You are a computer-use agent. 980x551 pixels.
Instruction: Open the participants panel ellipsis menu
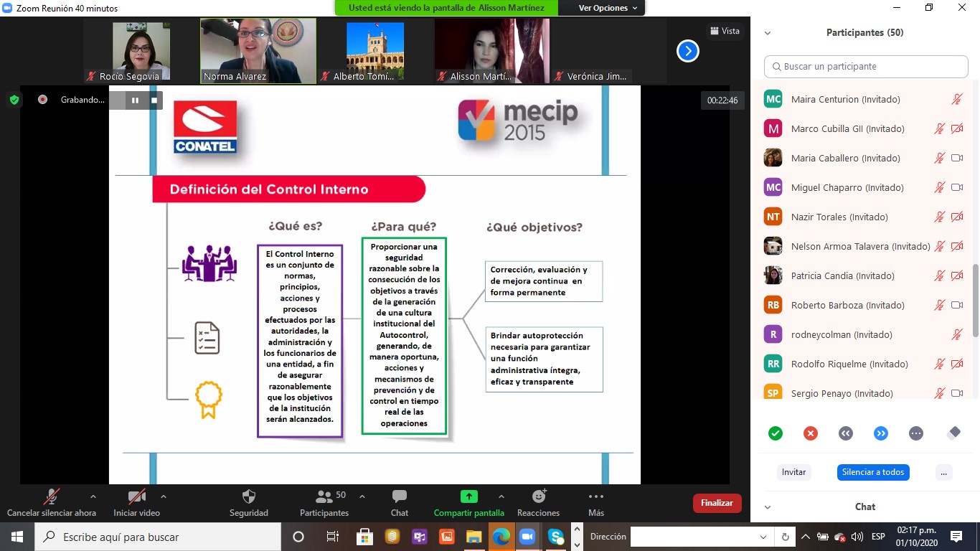click(x=944, y=472)
